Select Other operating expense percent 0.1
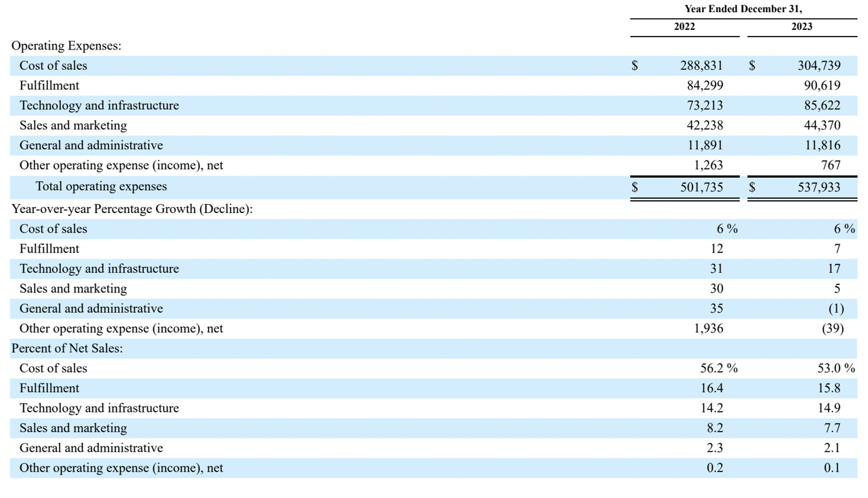This screenshot has height=498, width=868. tap(833, 468)
